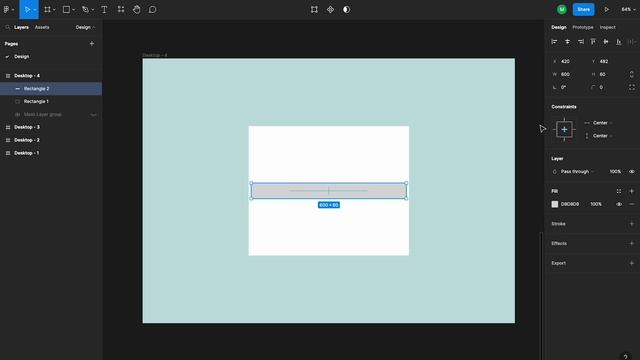Open the Design page dropdown in left panel
Screen dimensions: 640x360
[85, 27]
